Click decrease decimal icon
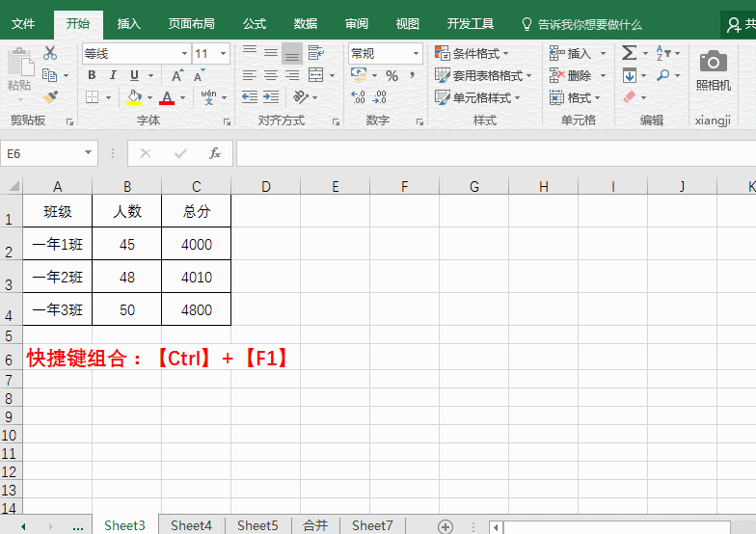756x534 pixels. pos(380,97)
